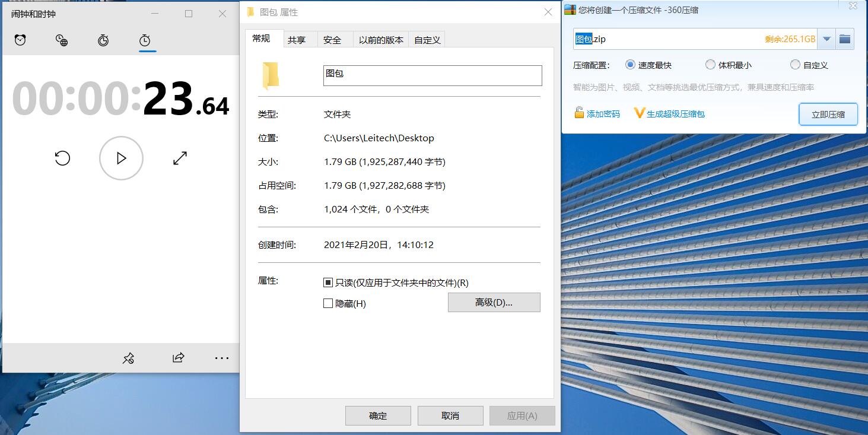Toggle the 隐藏 hidden checkbox
The image size is (868, 435).
(x=328, y=303)
